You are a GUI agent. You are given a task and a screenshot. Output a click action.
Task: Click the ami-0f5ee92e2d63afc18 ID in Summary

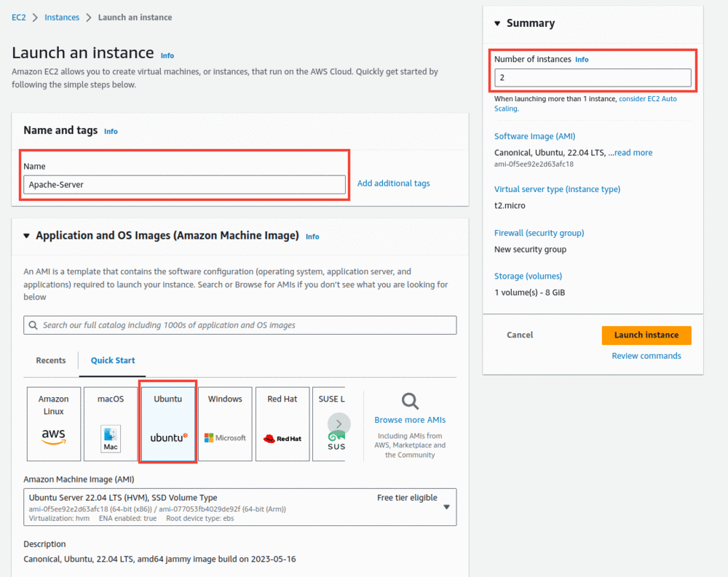coord(534,164)
